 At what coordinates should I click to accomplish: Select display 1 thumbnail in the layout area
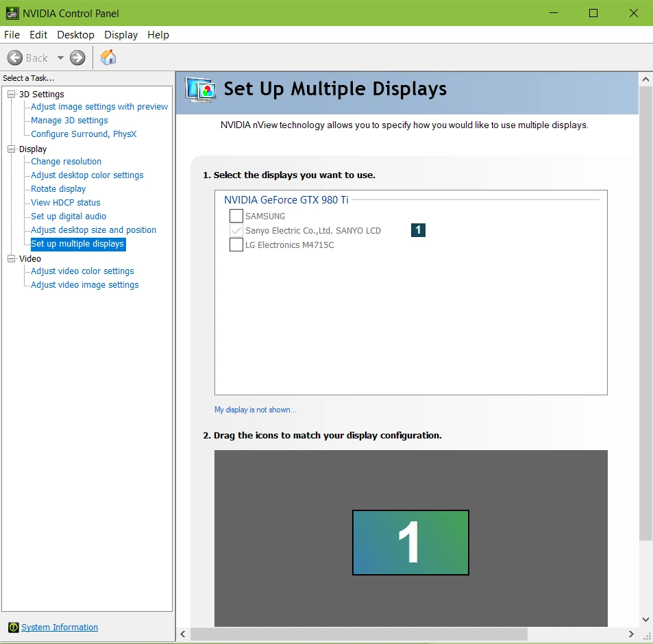click(410, 543)
